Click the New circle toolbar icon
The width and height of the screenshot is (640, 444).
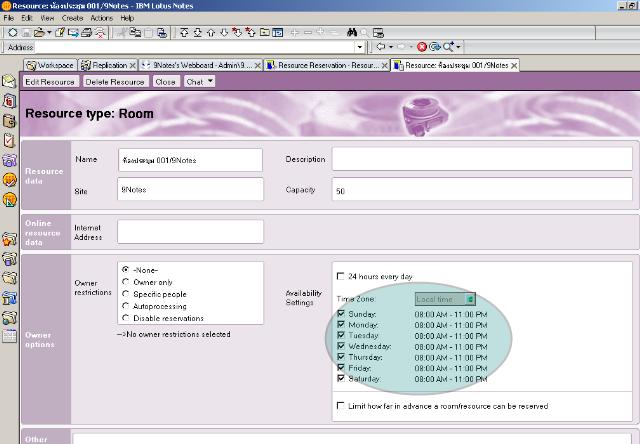point(13,33)
